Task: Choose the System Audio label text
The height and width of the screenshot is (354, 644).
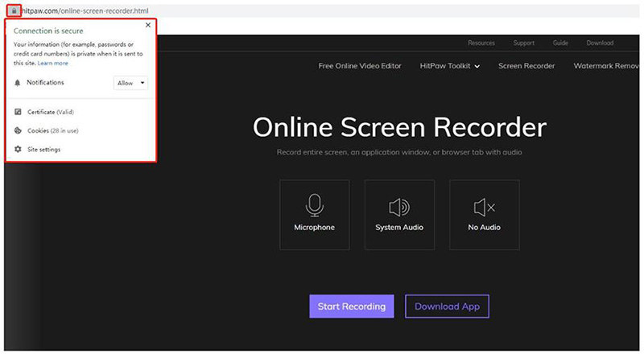Action: click(399, 228)
